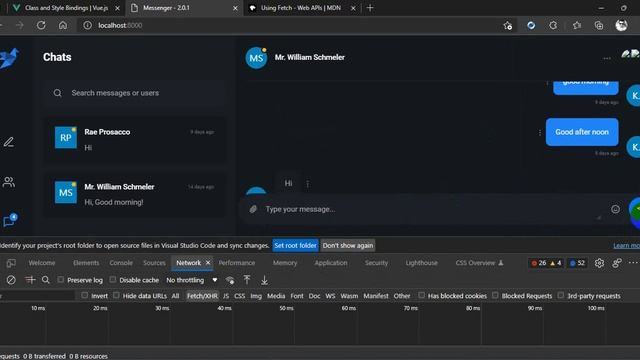Image resolution: width=640 pixels, height=360 pixels.
Task: Open network conditions wifi icon
Action: 230,280
